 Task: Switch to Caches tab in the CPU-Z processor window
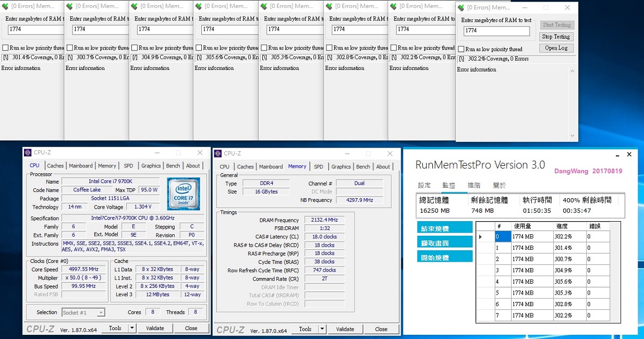pos(55,166)
